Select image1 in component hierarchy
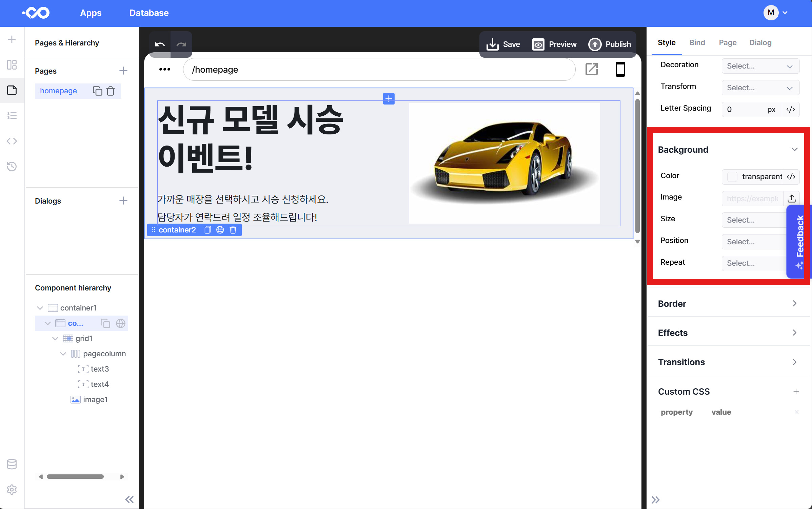 coord(89,399)
